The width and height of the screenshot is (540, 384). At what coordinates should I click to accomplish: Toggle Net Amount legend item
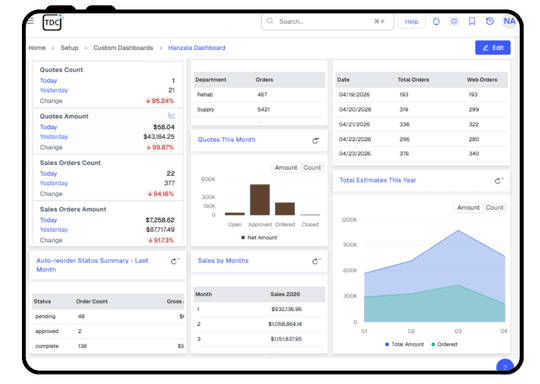[x=259, y=238]
